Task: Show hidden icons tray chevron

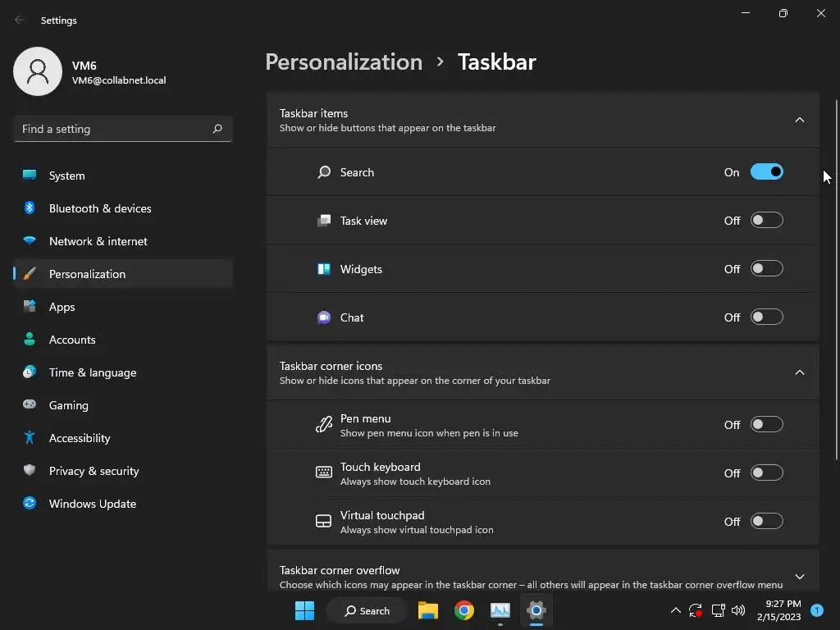Action: [x=676, y=610]
